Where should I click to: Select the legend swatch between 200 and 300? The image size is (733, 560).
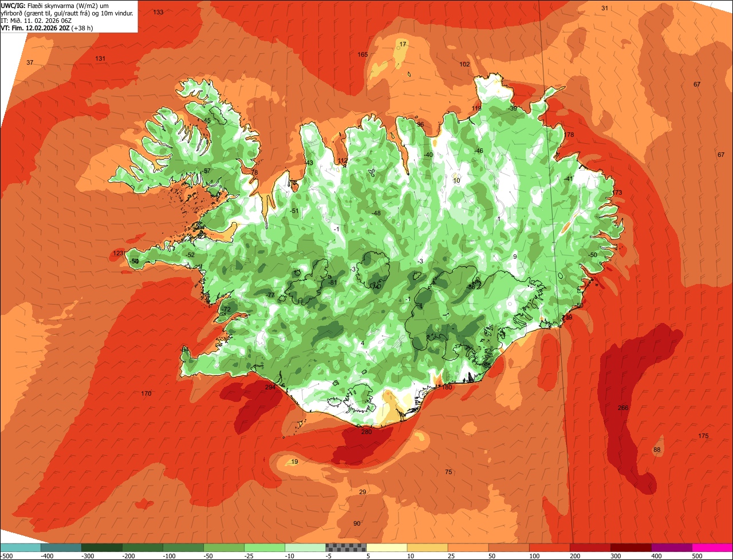tap(590, 548)
